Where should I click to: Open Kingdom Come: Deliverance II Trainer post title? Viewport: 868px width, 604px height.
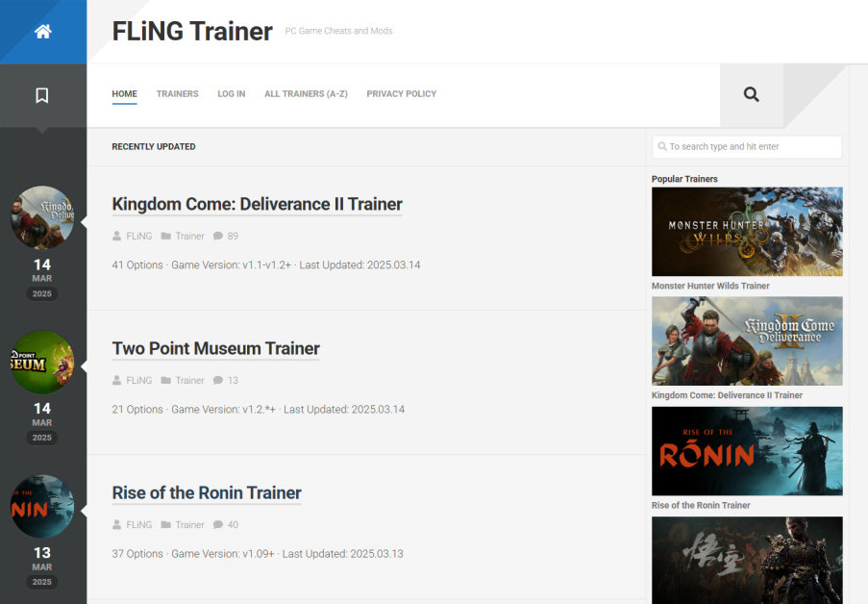[257, 204]
